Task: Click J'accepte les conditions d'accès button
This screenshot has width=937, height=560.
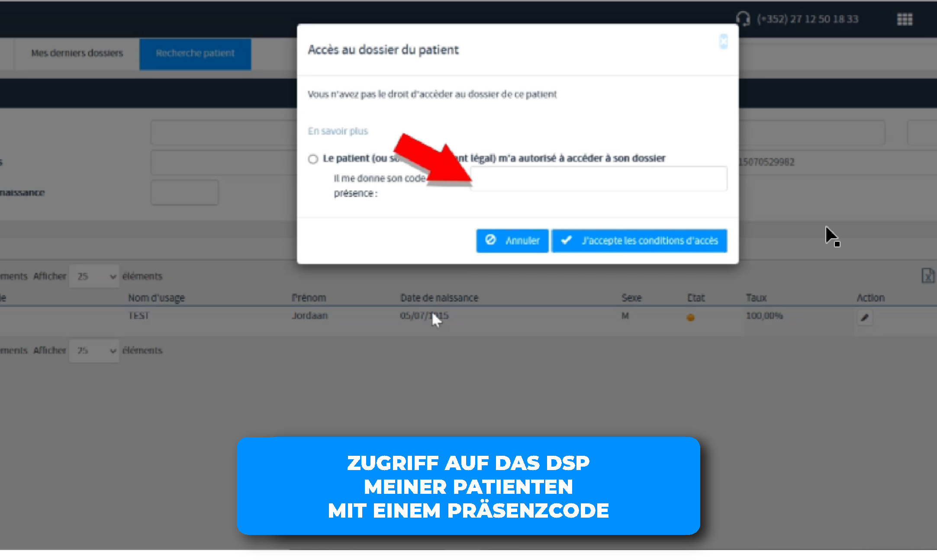Action: [639, 240]
